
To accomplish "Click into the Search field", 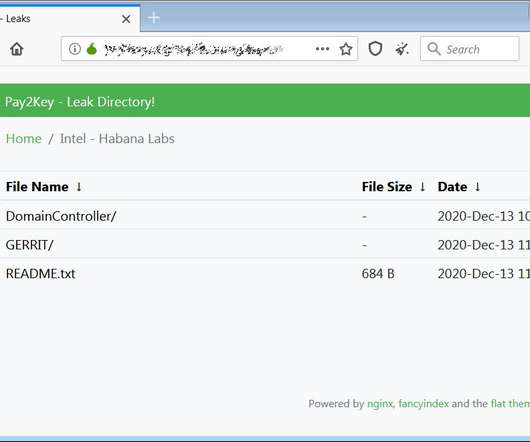I will coord(470,49).
